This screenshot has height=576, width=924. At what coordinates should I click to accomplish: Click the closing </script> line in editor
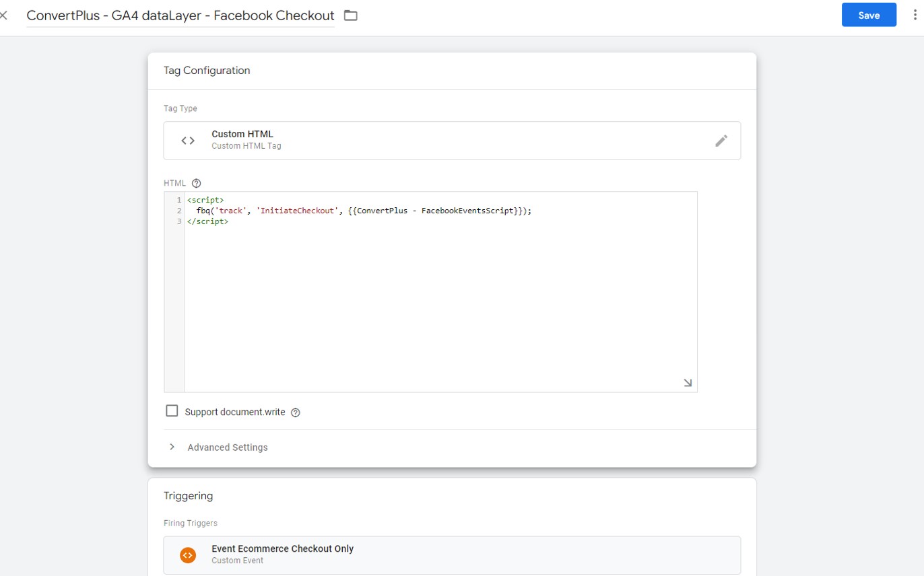pyautogui.click(x=207, y=221)
